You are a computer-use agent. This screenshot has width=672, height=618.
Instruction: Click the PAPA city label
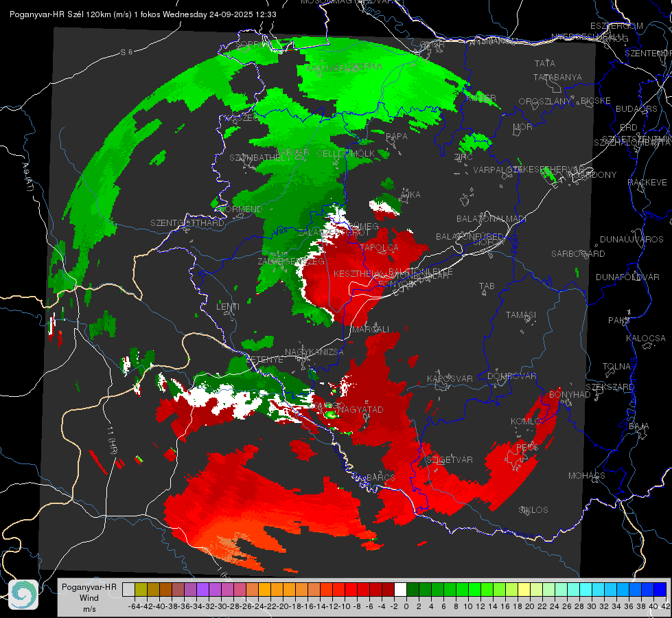(397, 137)
